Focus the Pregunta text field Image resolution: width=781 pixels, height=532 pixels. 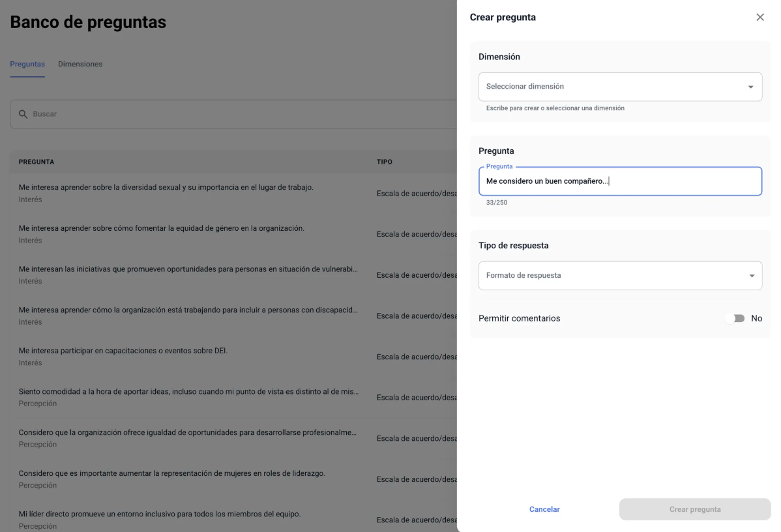pos(619,181)
